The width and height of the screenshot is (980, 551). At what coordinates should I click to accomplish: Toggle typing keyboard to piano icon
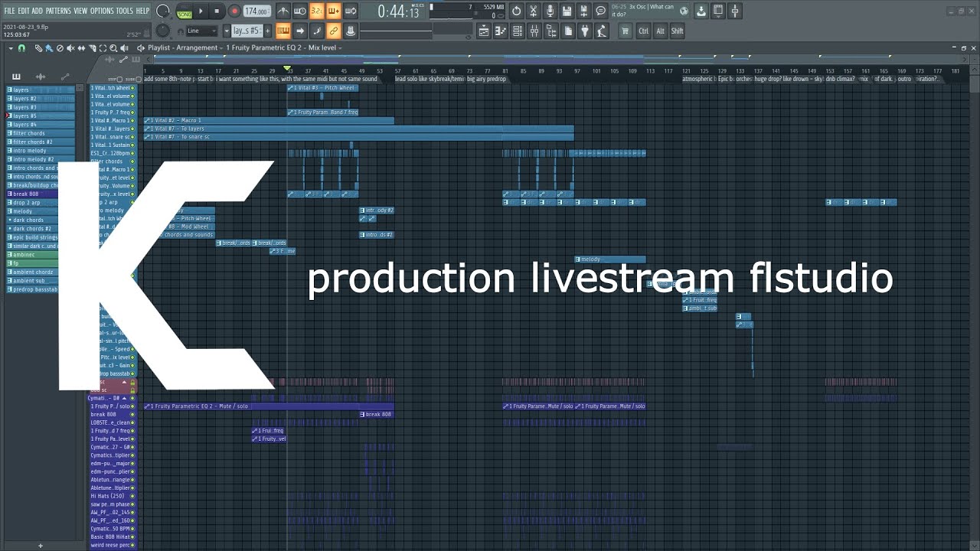[283, 31]
